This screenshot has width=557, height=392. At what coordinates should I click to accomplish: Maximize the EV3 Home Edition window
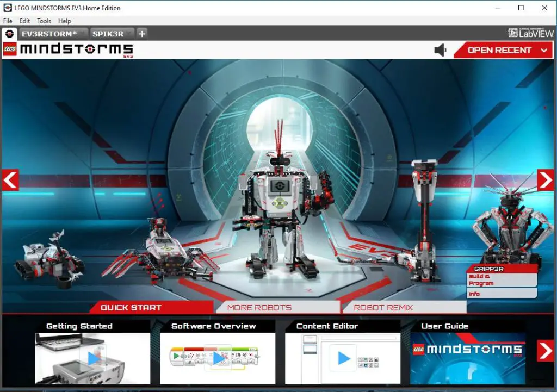521,8
